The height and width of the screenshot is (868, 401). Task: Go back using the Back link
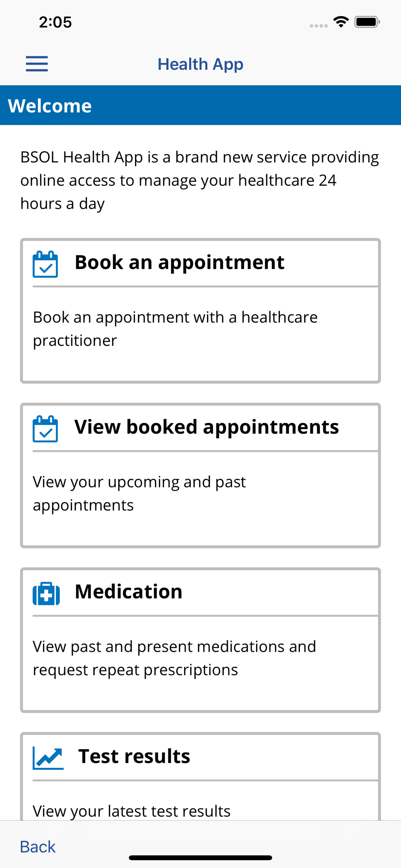tap(38, 847)
